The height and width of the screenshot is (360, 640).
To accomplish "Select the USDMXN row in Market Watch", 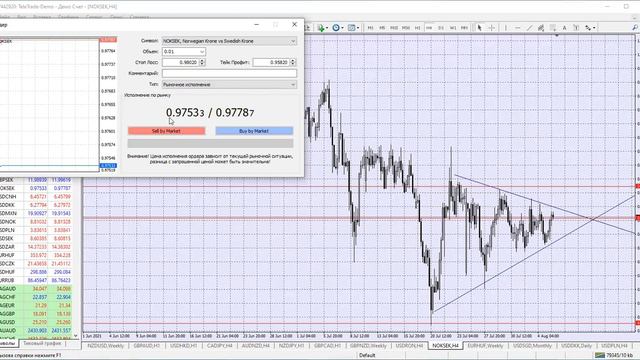I will pos(36,213).
